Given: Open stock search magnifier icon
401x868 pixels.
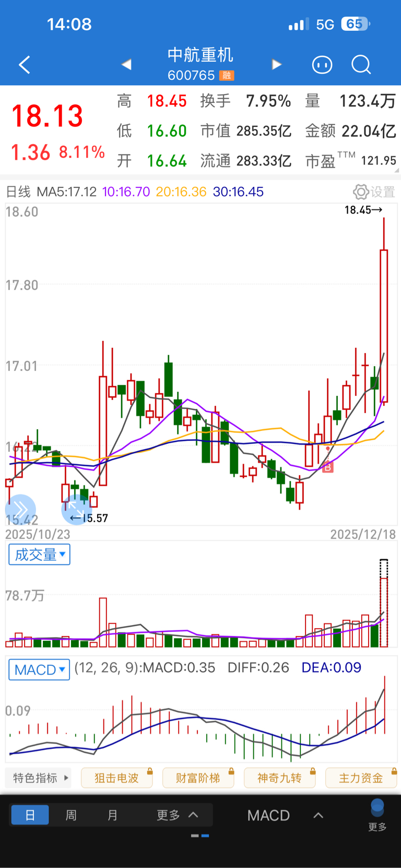Looking at the screenshot, I should pyautogui.click(x=361, y=65).
